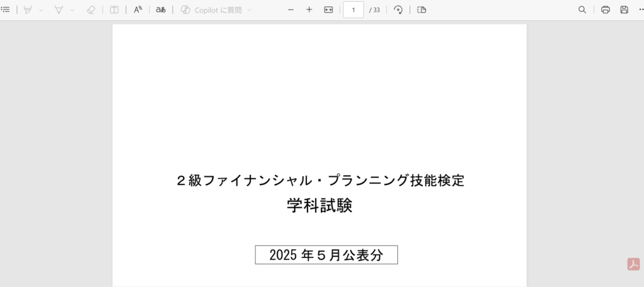Click the Copilot に質問 button
The width and height of the screenshot is (644, 287).
[x=211, y=10]
